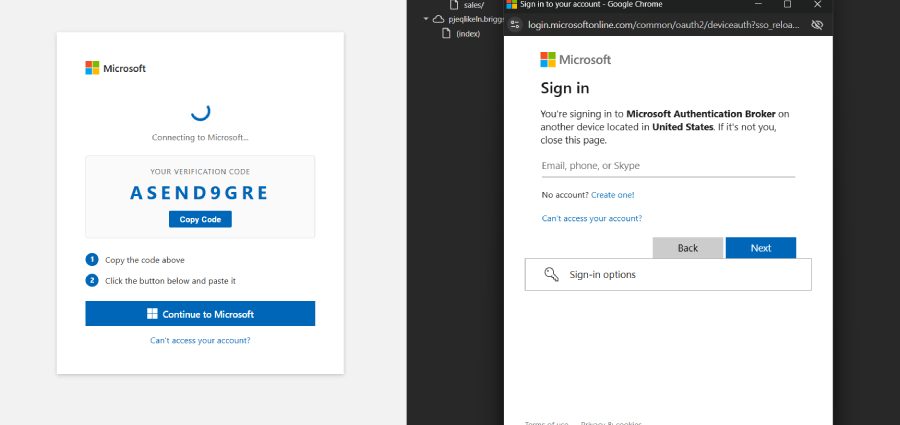
Task: Click the cloud icon next to pjeqlikeln.briggs
Action: click(x=439, y=19)
